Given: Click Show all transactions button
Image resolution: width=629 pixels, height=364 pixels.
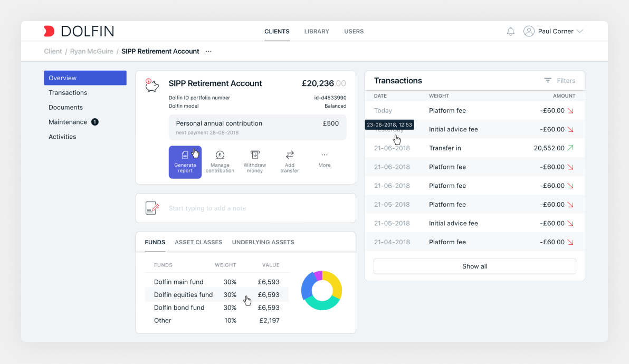Looking at the screenshot, I should (474, 266).
